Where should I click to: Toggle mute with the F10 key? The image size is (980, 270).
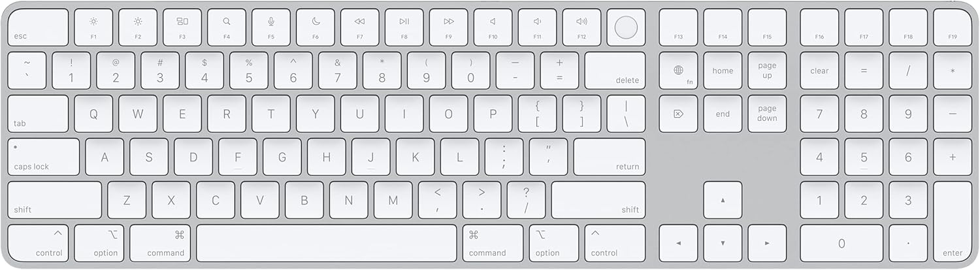click(x=493, y=27)
